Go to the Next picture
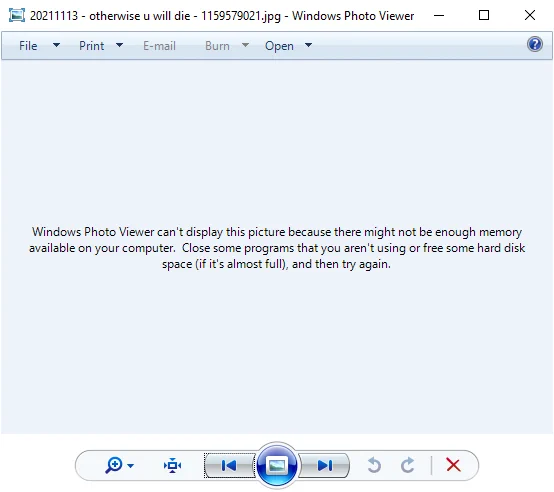 point(324,466)
